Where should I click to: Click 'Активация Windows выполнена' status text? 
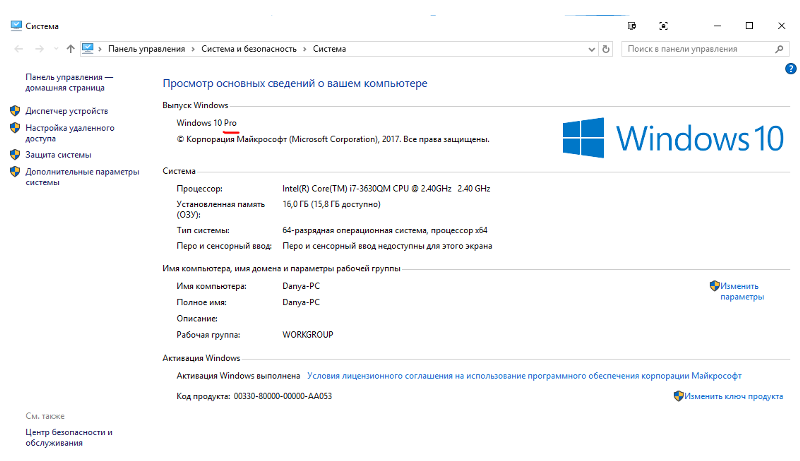pos(238,376)
